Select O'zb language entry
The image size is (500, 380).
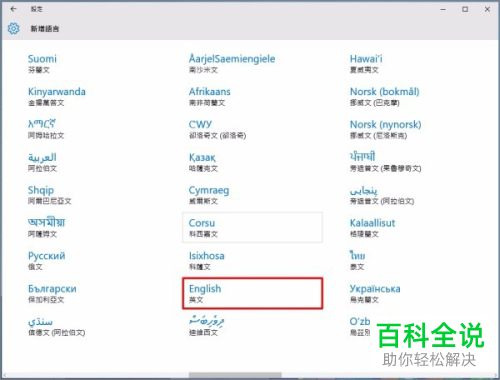click(x=360, y=326)
